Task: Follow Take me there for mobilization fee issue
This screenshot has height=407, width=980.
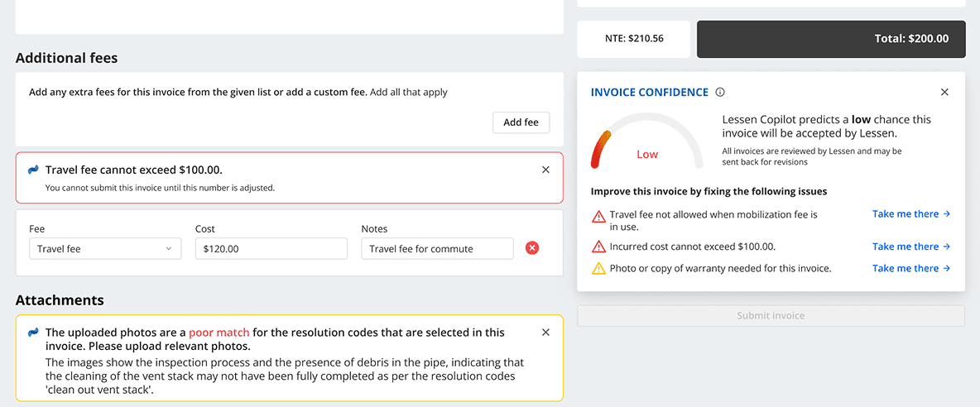Action: [910, 214]
